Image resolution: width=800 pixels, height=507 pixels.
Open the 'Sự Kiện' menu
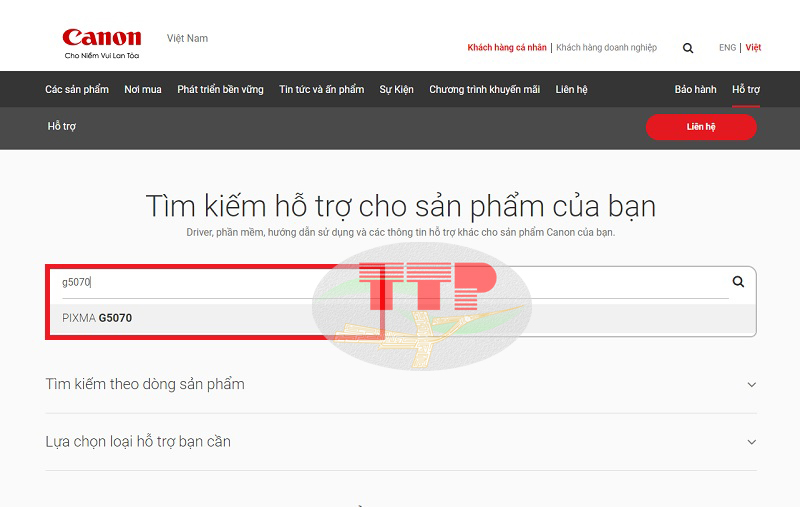pyautogui.click(x=396, y=89)
